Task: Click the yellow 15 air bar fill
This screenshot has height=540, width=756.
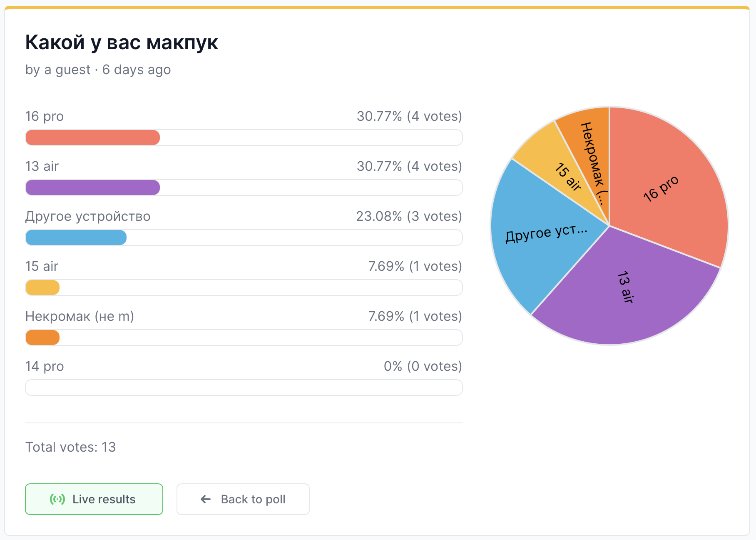Action: pyautogui.click(x=42, y=287)
